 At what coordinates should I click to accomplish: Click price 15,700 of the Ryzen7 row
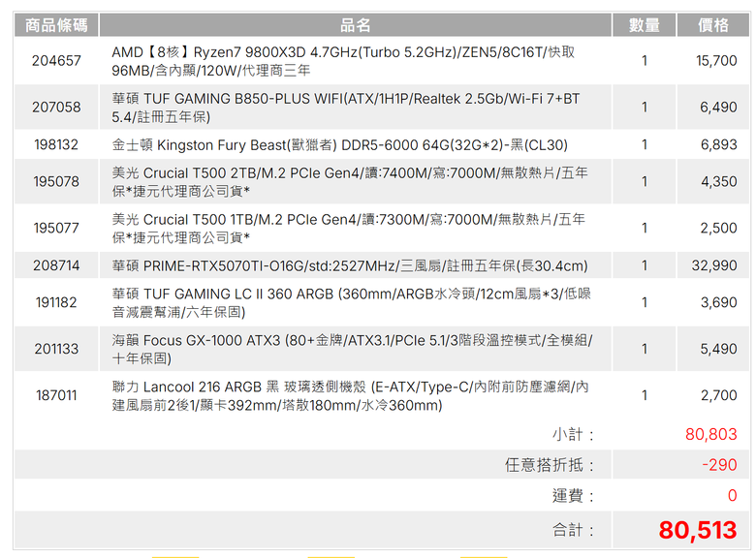pyautogui.click(x=716, y=61)
